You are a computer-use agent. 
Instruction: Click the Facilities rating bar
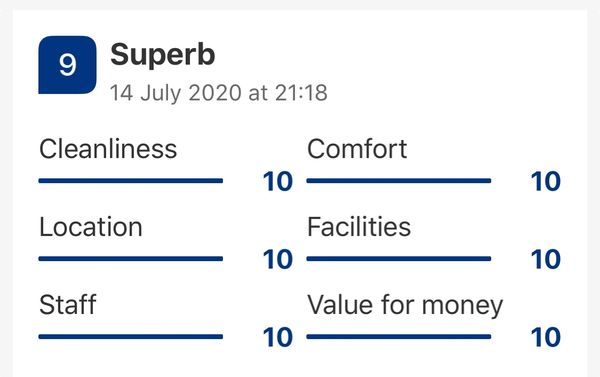pyautogui.click(x=399, y=259)
